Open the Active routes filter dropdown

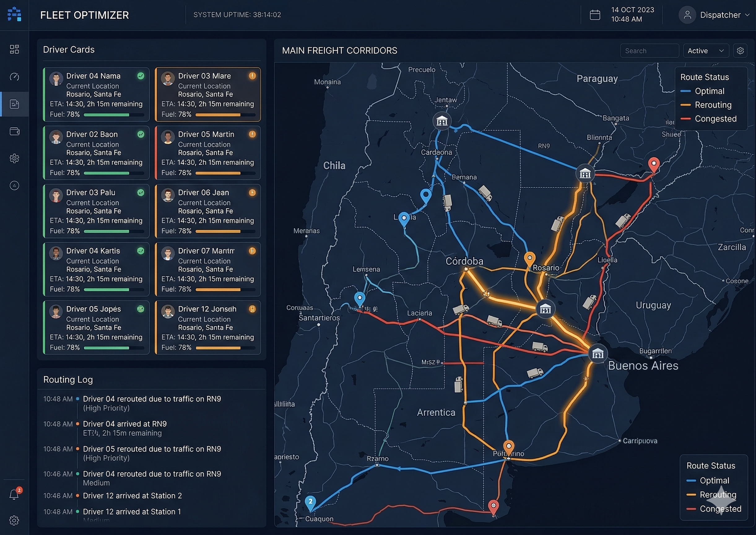[706, 50]
